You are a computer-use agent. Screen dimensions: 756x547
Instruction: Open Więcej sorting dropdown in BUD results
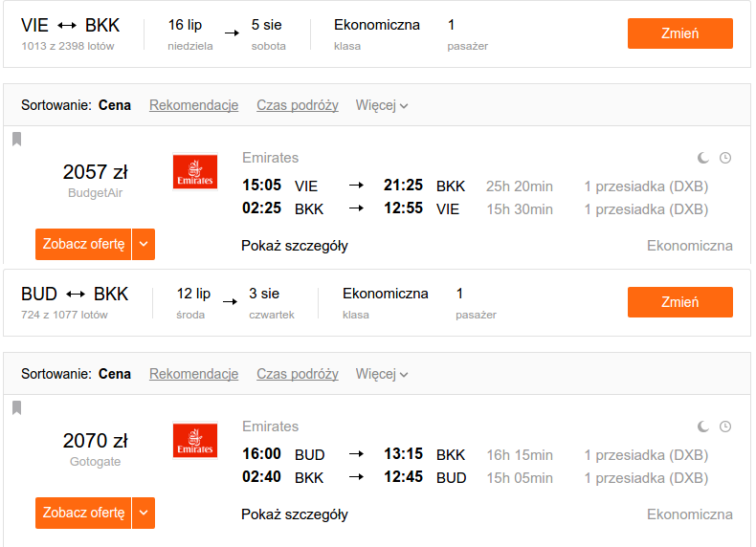point(382,374)
